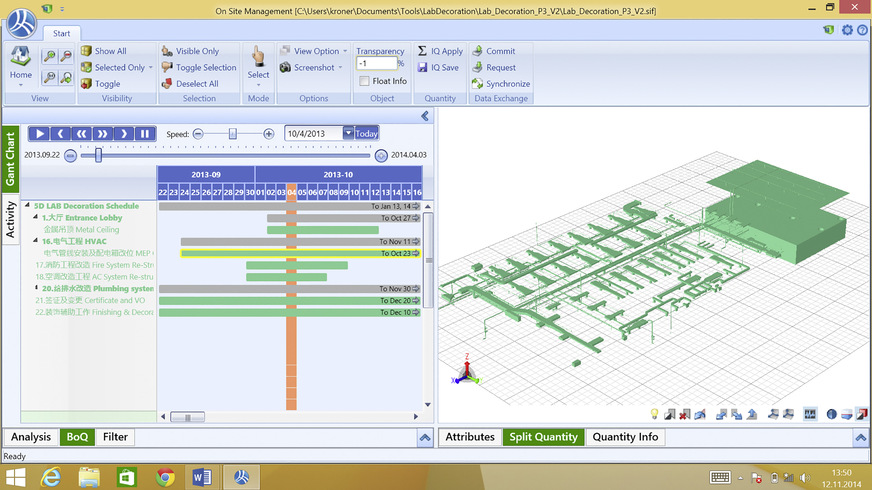The height and width of the screenshot is (490, 872).
Task: Click the Commit icon in Data Exchange
Action: (x=477, y=51)
